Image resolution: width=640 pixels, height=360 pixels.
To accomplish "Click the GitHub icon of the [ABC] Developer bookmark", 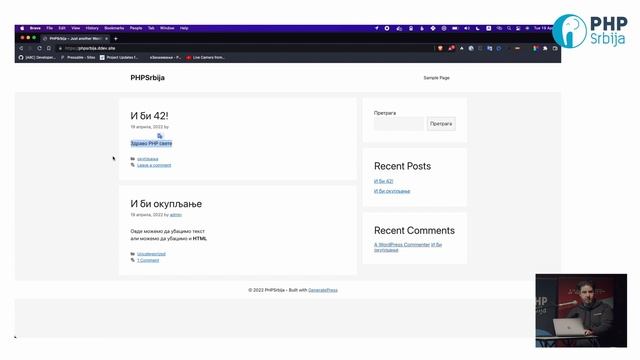I will pyautogui.click(x=21, y=58).
